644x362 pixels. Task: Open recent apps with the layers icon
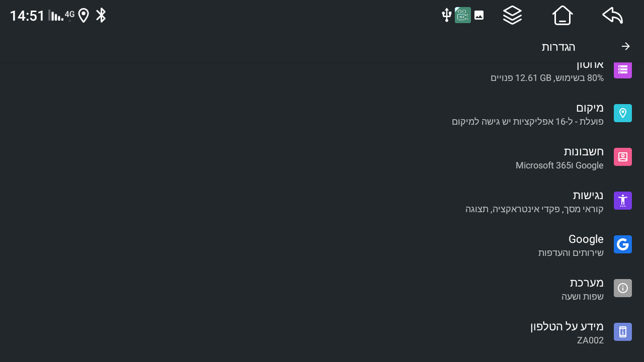coord(512,15)
